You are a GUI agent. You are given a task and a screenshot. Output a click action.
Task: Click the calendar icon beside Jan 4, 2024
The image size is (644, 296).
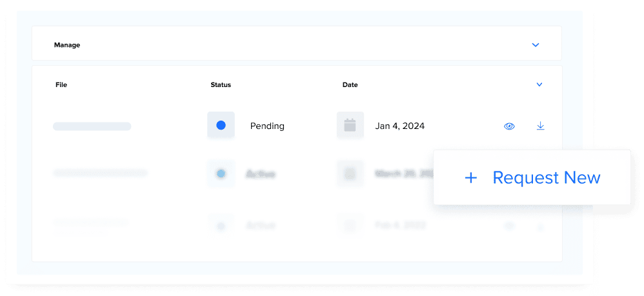(x=350, y=126)
